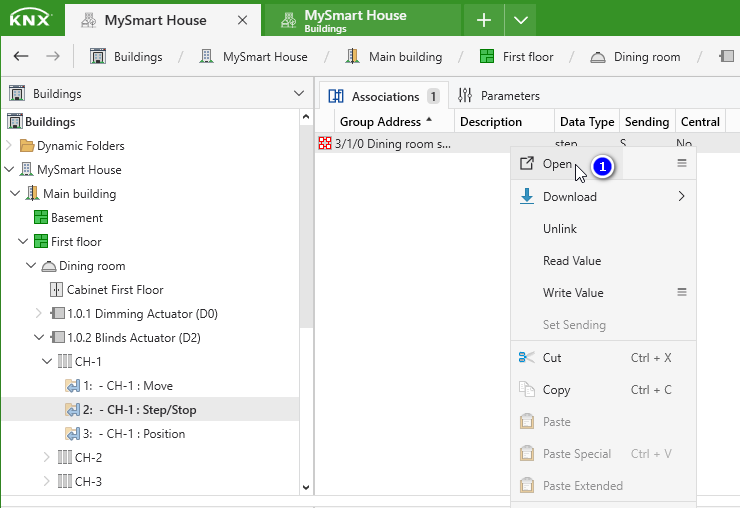Click the Blinds Actuator device icon
This screenshot has width=740, height=508.
57,337
